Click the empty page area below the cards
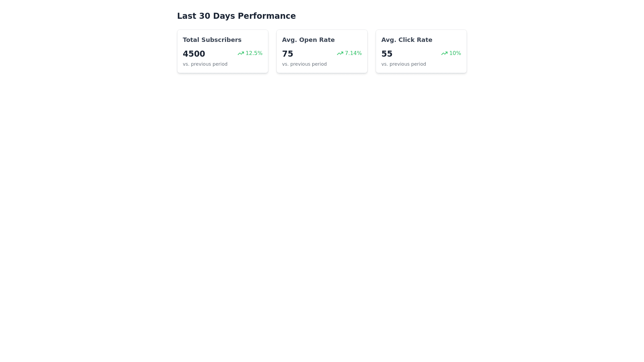644x362 pixels. coord(322,201)
